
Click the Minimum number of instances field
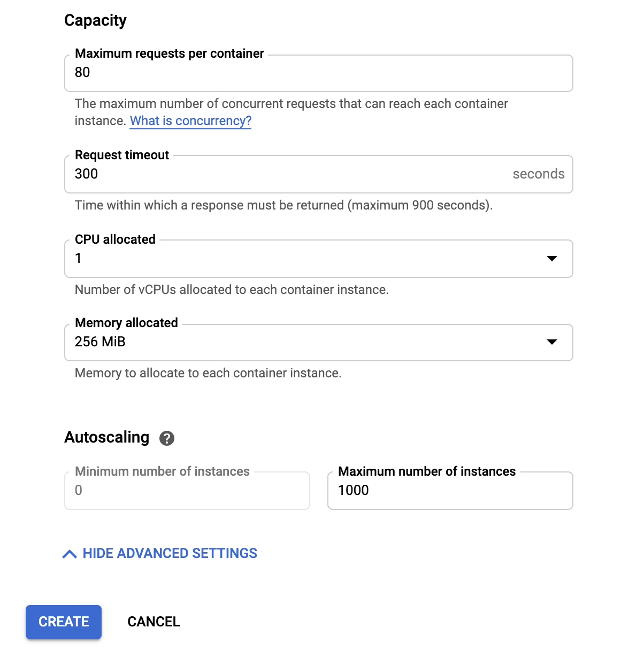click(187, 491)
